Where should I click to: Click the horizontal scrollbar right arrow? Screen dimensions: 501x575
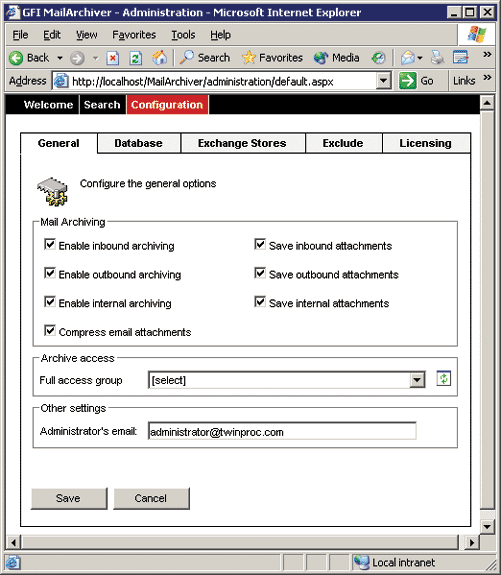click(x=472, y=542)
